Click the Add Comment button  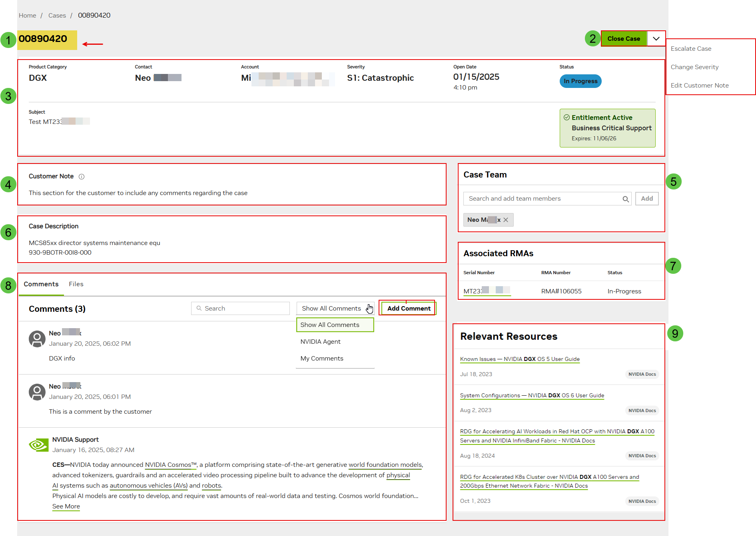coord(409,309)
